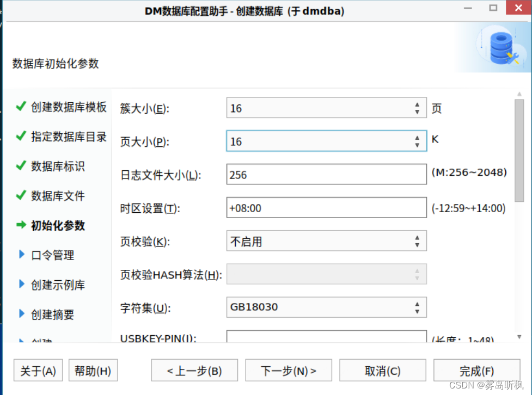Click the blue triangle icon beside 创建摘要
This screenshot has height=395, width=532.
tap(21, 314)
